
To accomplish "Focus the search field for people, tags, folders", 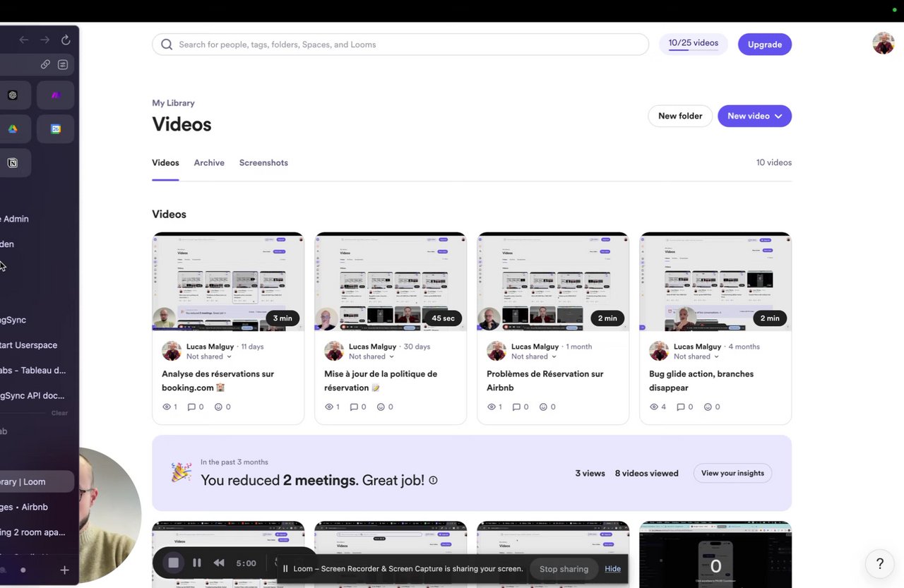I will 400,44.
